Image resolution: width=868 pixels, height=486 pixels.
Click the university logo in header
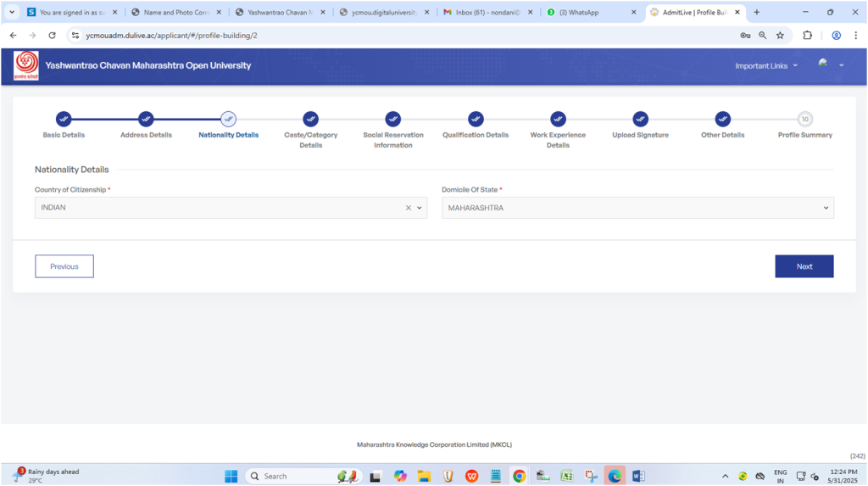click(x=25, y=66)
